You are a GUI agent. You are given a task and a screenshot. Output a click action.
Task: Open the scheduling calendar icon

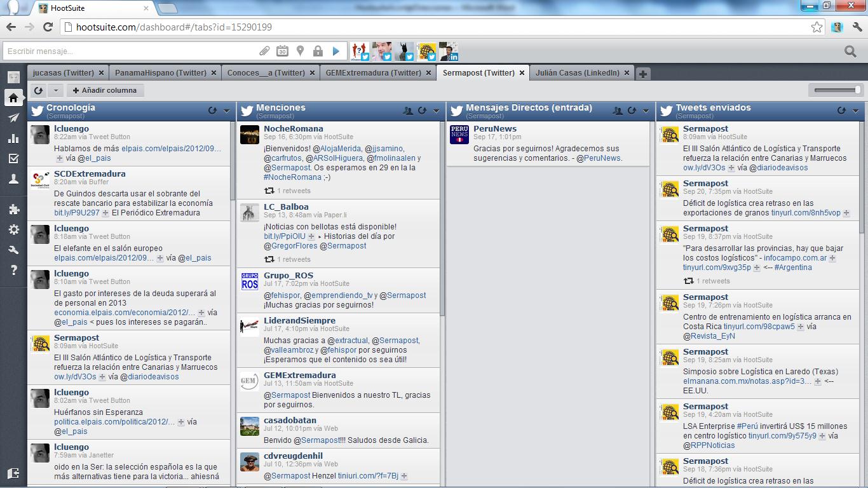(x=282, y=51)
